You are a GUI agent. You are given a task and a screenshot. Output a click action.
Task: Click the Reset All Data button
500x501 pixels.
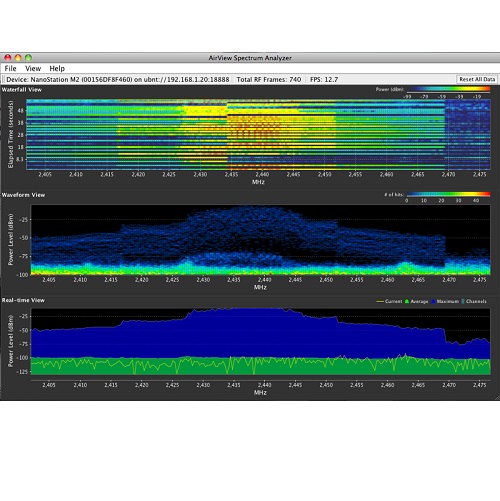477,79
